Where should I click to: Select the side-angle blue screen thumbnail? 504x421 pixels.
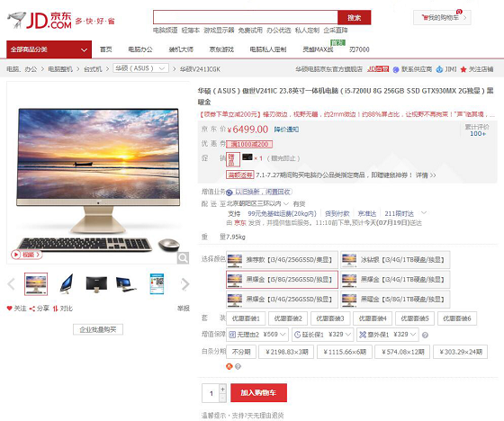[67, 284]
